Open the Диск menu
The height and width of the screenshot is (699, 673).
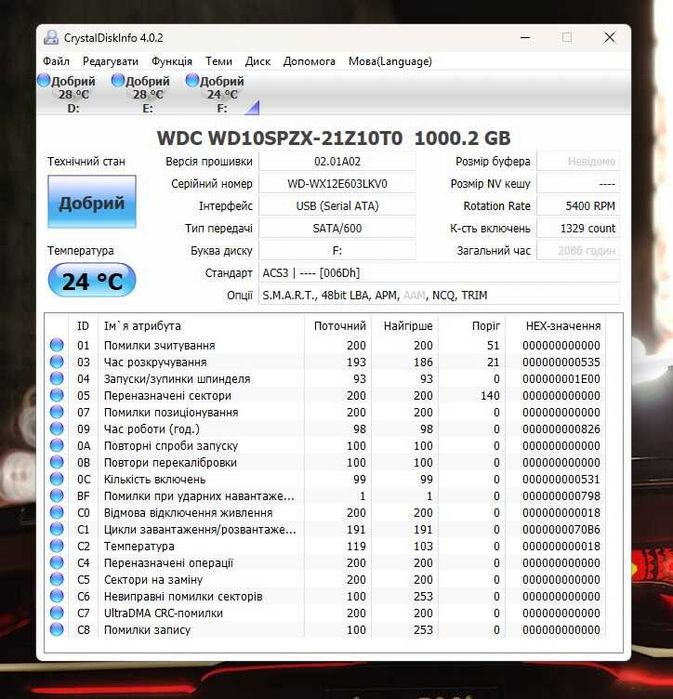point(258,61)
